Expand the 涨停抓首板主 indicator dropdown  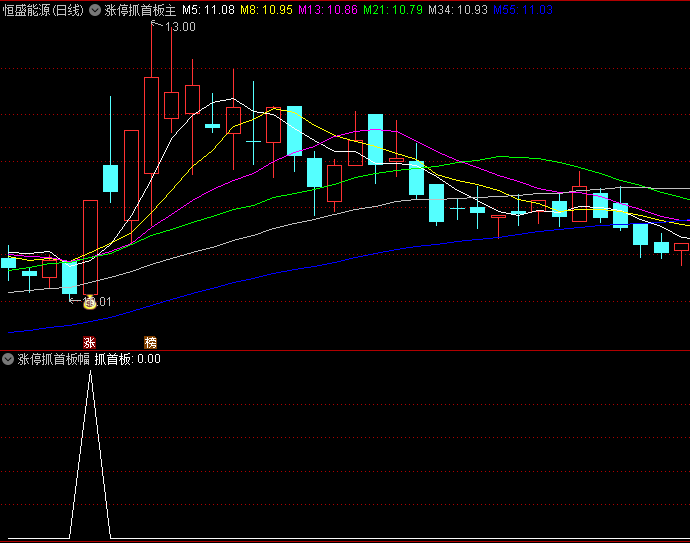pos(94,10)
